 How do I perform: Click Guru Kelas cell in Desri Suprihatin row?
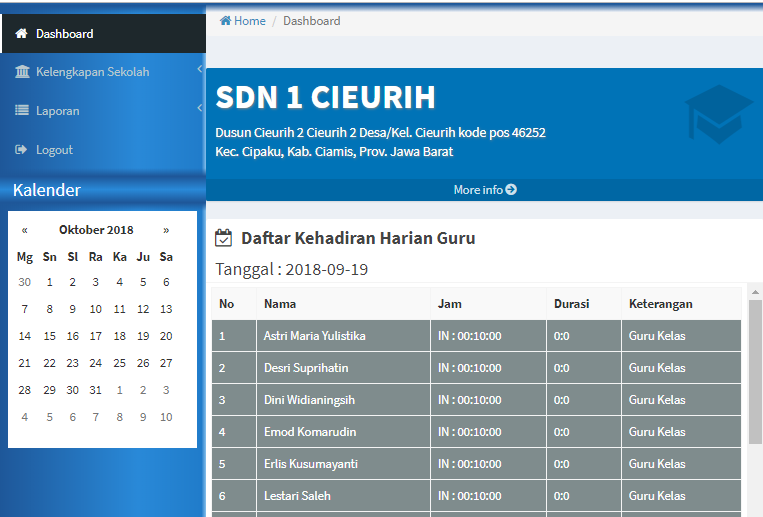click(681, 368)
